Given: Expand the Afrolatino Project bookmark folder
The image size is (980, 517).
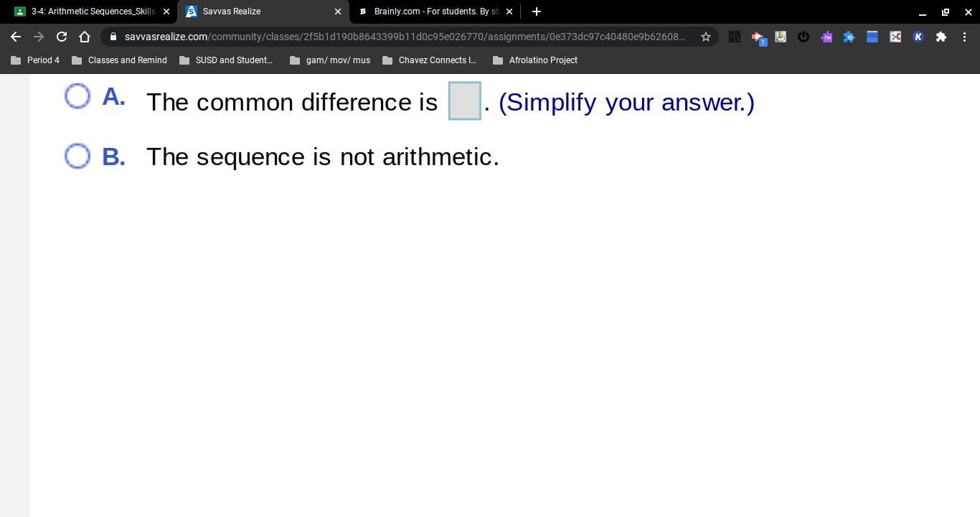Looking at the screenshot, I should 534,60.
